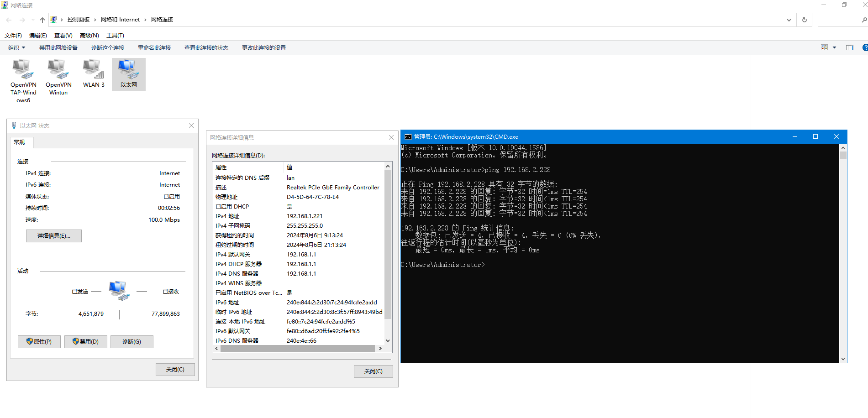Click the details list horizontal scrollbar
Screen dimensions: 868x418
(297, 348)
